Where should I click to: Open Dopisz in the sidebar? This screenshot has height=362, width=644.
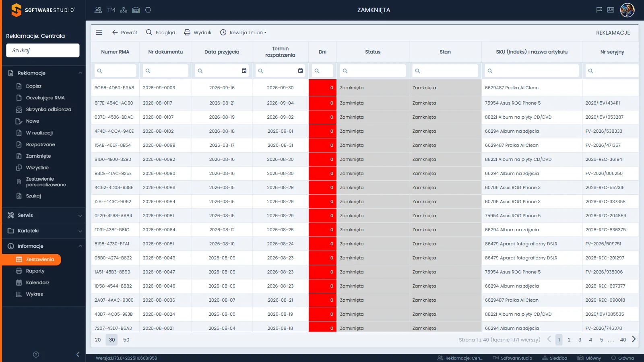pos(34,86)
